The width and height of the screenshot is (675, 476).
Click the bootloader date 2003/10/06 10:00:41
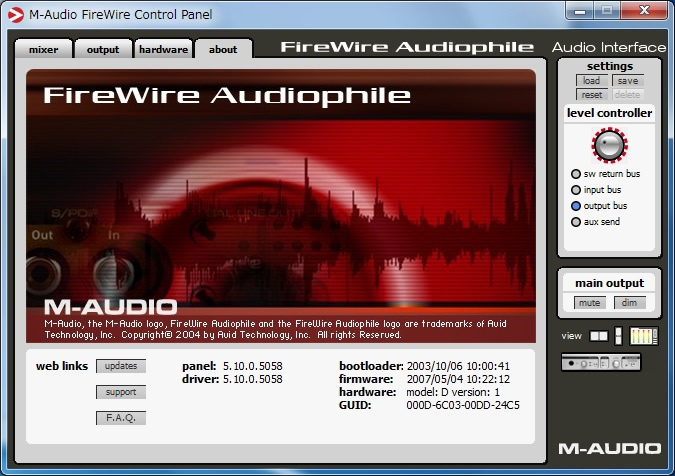pos(458,366)
